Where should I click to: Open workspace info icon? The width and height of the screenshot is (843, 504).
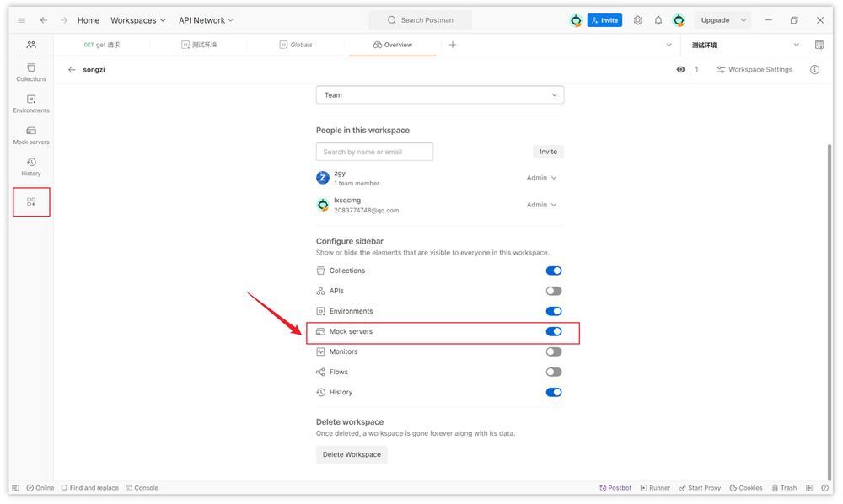pyautogui.click(x=814, y=70)
